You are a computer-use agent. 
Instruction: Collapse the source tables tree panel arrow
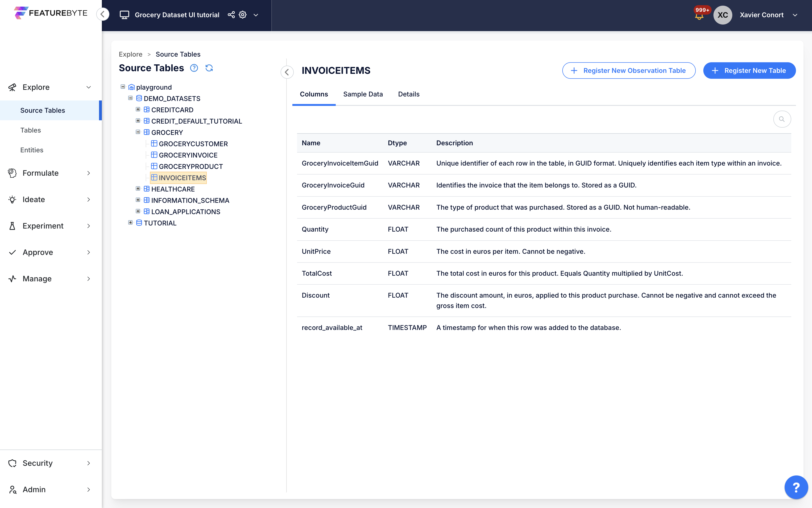click(x=287, y=72)
